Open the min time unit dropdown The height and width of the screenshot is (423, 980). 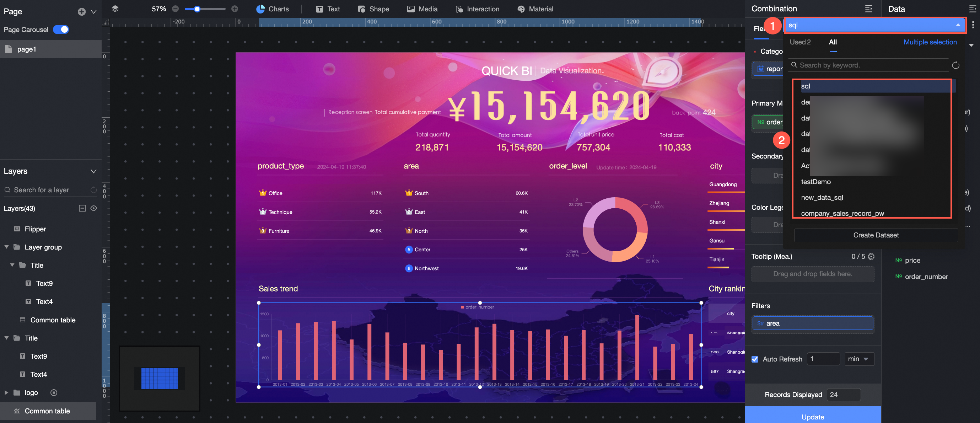pos(859,359)
